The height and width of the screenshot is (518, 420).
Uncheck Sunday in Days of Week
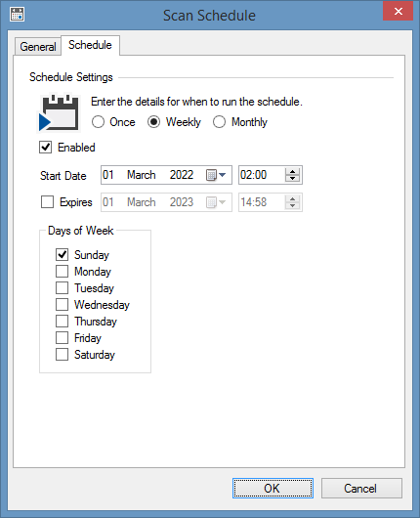pos(63,255)
